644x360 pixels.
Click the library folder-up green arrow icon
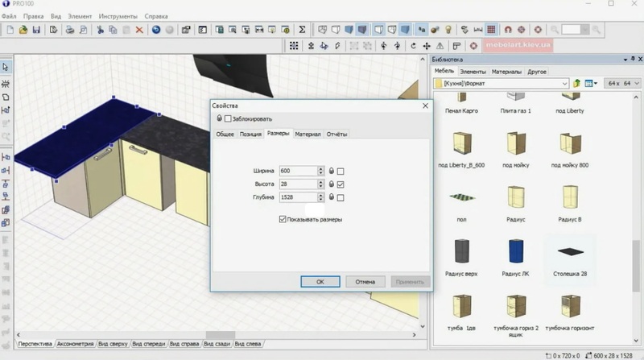pyautogui.click(x=577, y=84)
